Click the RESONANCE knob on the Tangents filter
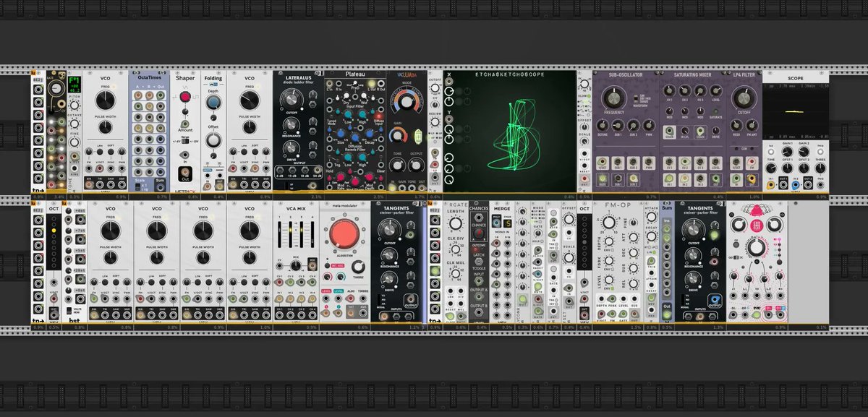Viewport: 868px width, 417px height. [x=390, y=256]
